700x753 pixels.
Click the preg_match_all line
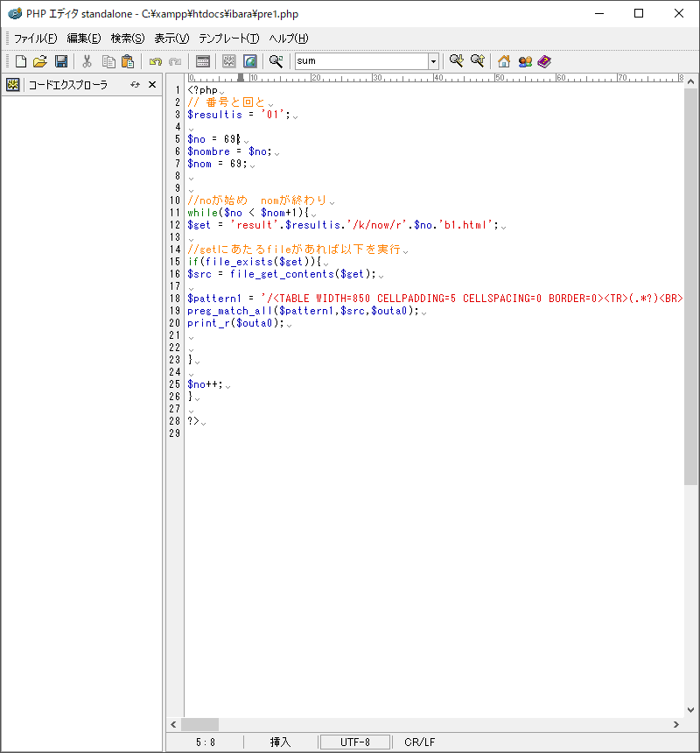click(x=304, y=311)
